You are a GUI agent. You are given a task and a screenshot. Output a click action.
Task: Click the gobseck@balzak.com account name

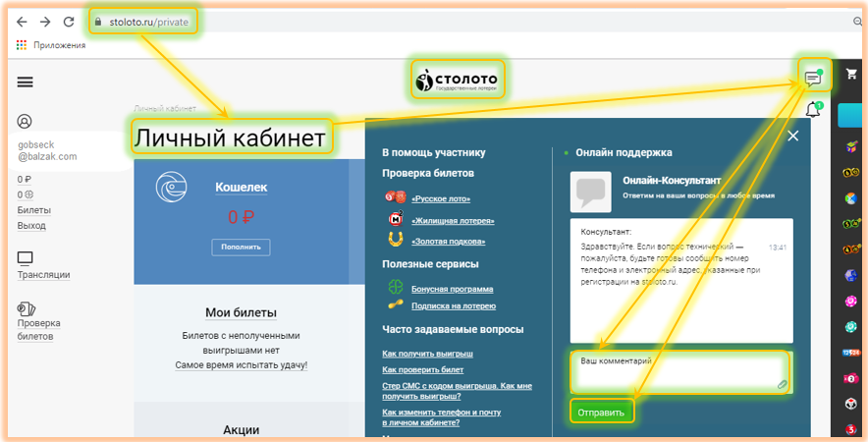[47, 150]
